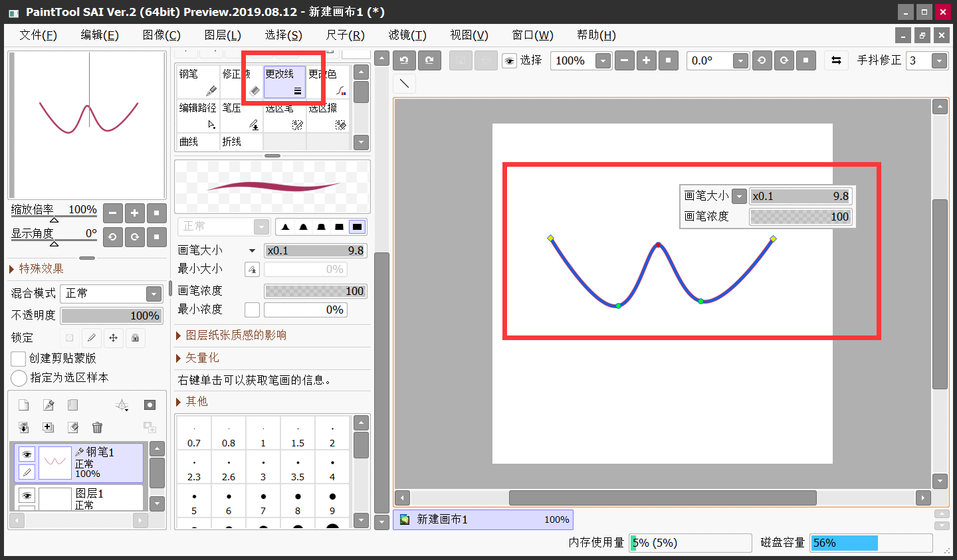
Task: Select the 选区笔 selection pen tool
Action: click(284, 116)
